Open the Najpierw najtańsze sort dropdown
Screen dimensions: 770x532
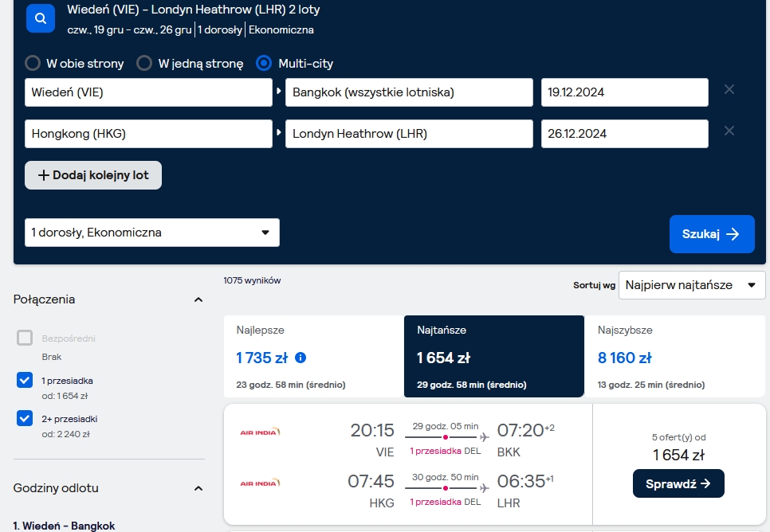(692, 285)
